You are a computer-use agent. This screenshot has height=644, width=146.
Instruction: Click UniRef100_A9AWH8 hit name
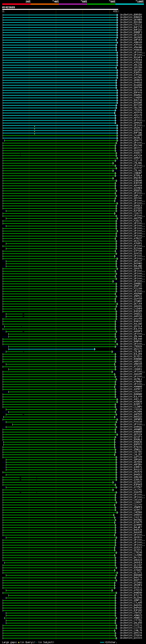tap(131, 387)
